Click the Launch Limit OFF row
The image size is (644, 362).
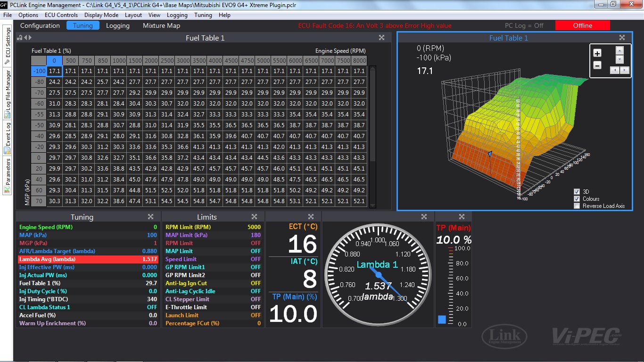(213, 315)
